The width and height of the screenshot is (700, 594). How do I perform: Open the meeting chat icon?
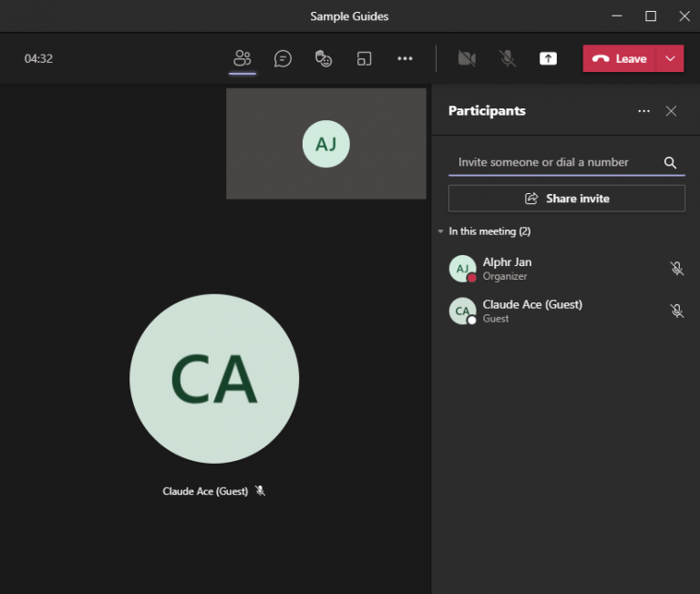[283, 58]
